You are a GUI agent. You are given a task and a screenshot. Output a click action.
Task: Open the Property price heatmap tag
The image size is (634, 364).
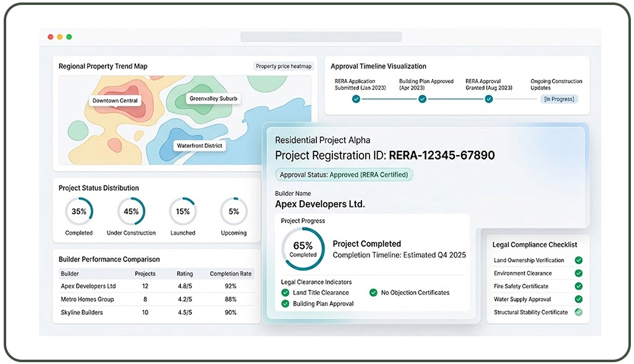coord(284,66)
